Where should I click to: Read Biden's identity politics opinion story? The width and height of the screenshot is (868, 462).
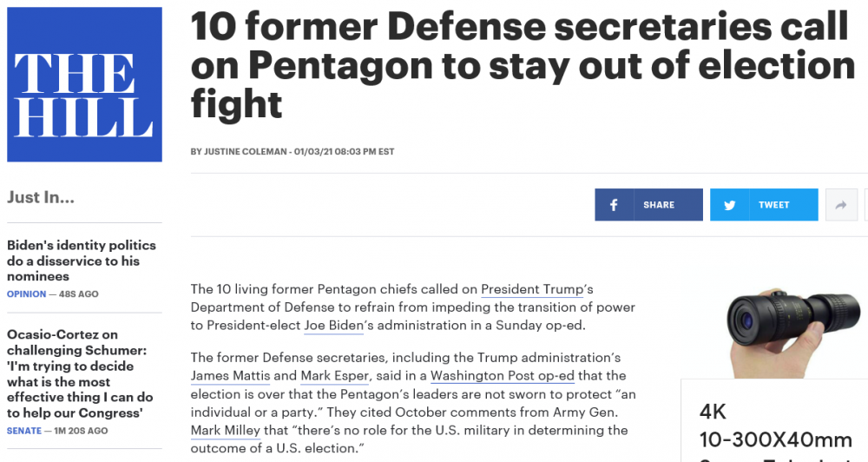pos(82,261)
